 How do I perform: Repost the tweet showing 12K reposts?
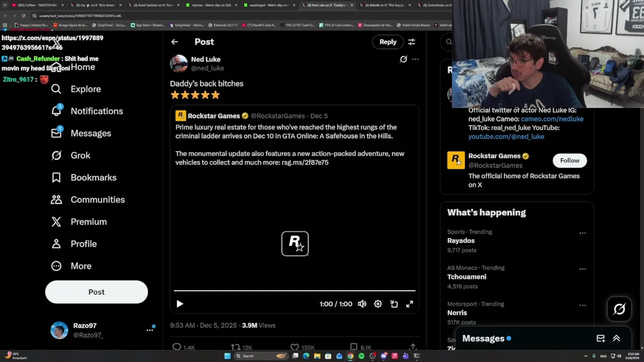(x=235, y=347)
